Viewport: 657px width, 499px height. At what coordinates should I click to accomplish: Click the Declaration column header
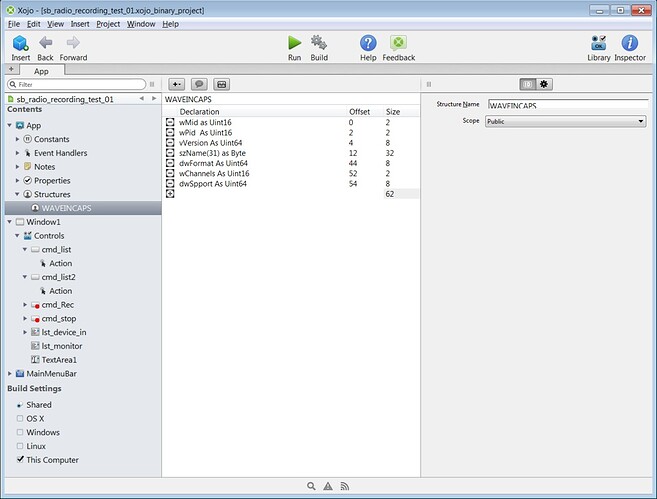[x=199, y=112]
